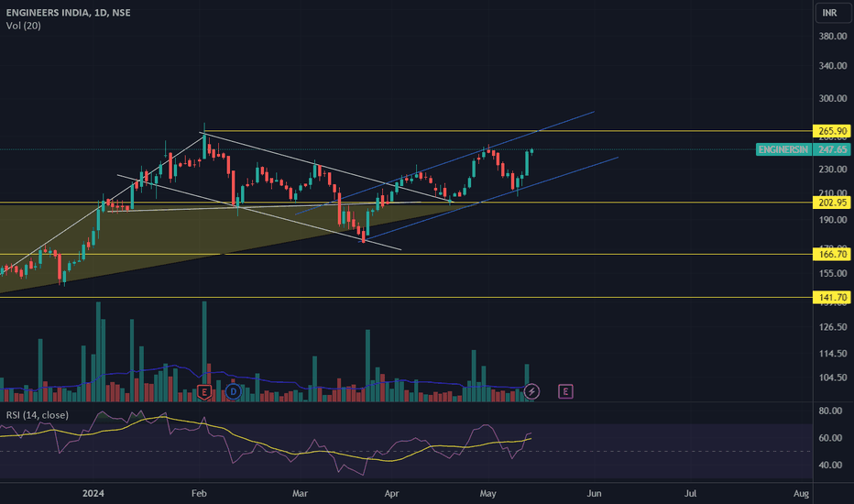Click the Apr label on time axis
The width and height of the screenshot is (854, 504).
pyautogui.click(x=391, y=494)
